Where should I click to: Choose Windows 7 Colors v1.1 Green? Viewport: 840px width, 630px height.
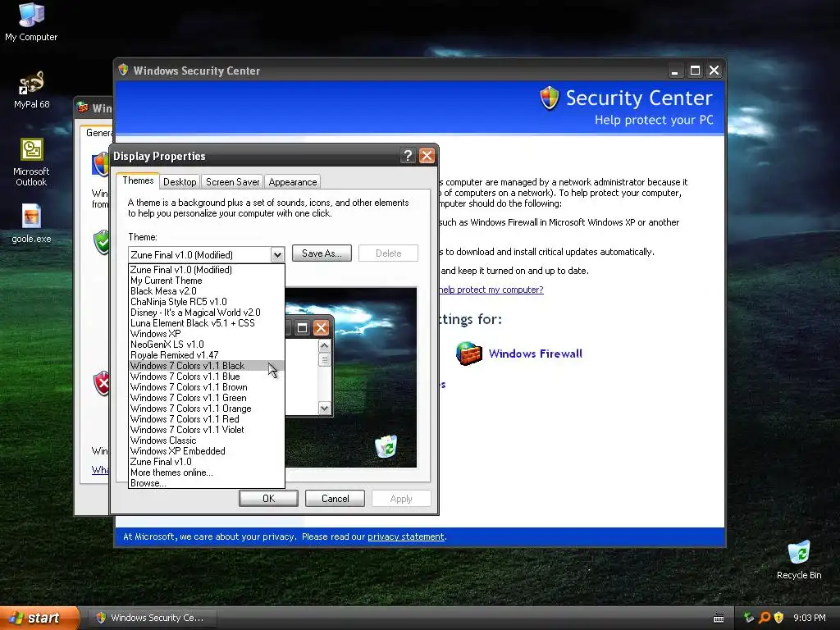(206, 398)
